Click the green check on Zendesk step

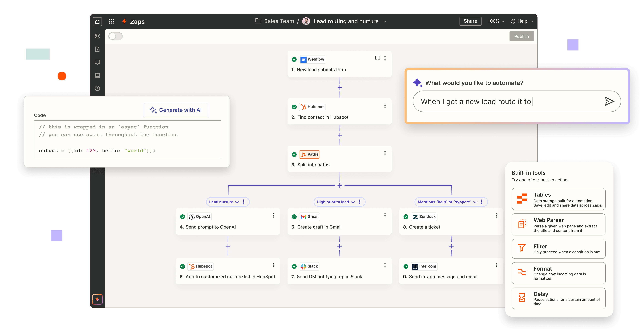click(x=406, y=217)
